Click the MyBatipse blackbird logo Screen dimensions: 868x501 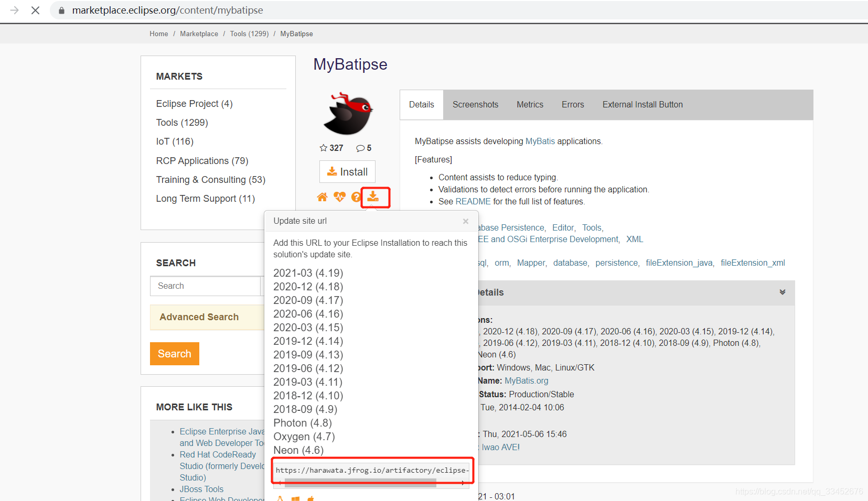coord(348,113)
